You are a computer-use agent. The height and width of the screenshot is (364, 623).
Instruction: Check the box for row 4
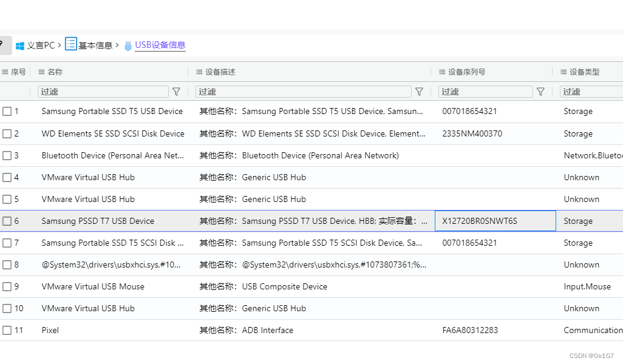click(7, 177)
